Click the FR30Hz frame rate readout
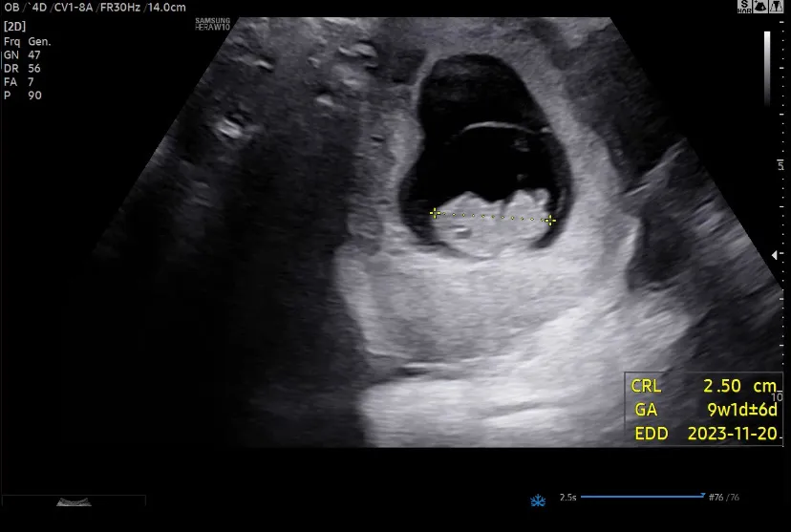This screenshot has height=532, width=791. (119, 7)
